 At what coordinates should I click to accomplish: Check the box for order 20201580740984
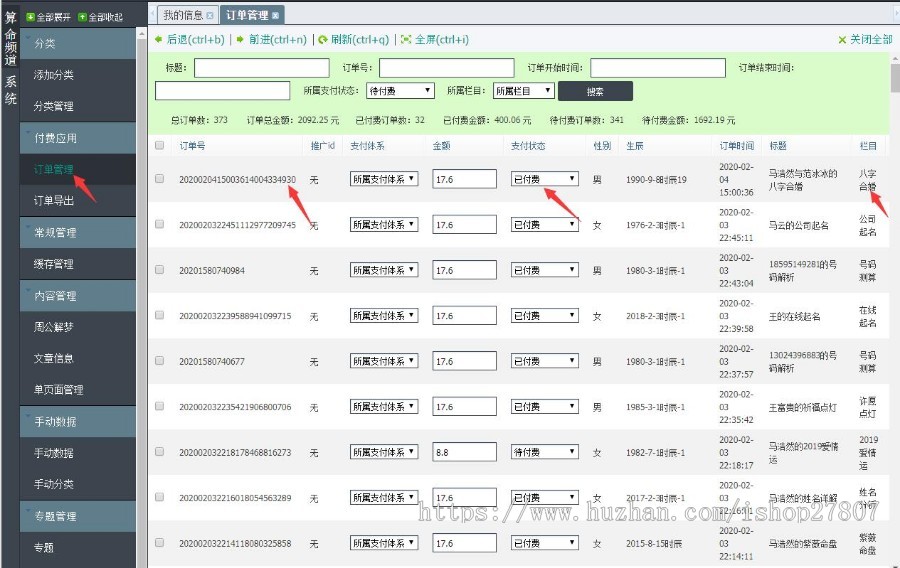point(160,269)
